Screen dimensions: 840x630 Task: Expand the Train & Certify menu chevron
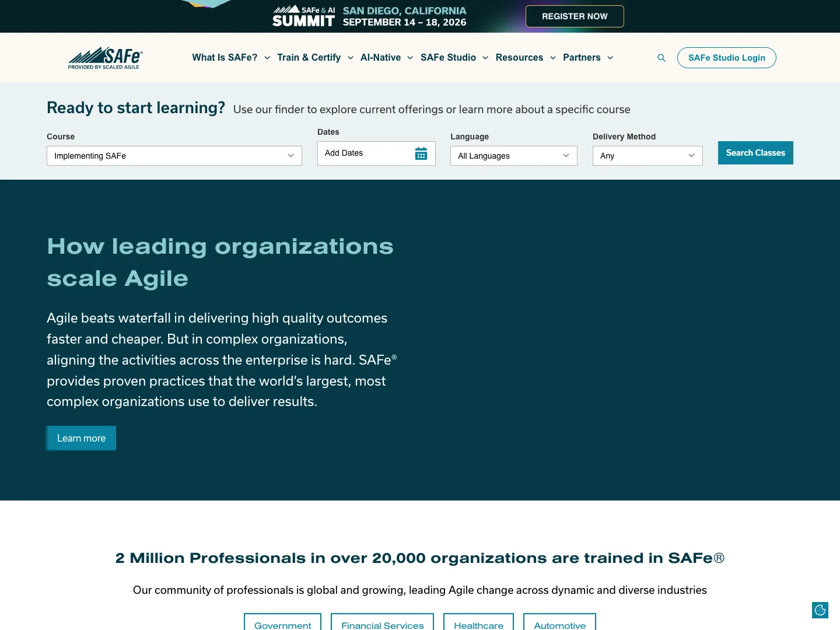[x=351, y=58]
